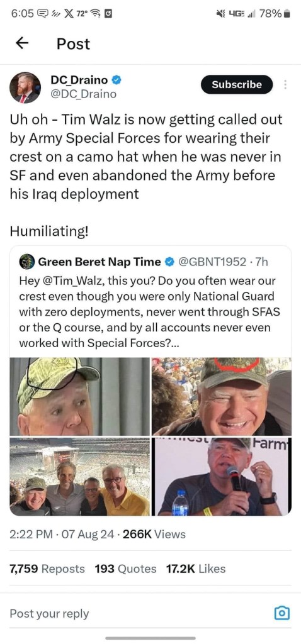Open the three-dot post options menu
The image size is (301, 644).
point(285,85)
